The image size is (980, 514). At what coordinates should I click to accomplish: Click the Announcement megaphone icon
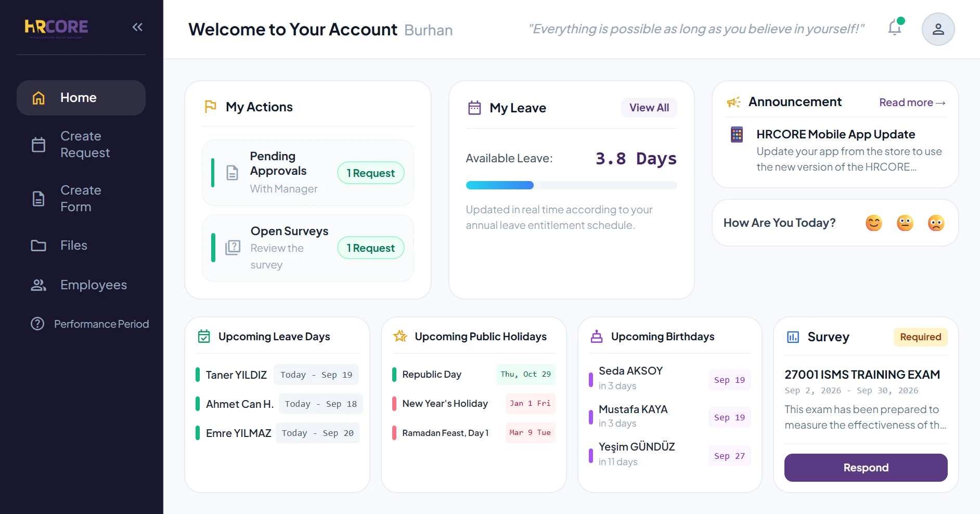(x=733, y=102)
